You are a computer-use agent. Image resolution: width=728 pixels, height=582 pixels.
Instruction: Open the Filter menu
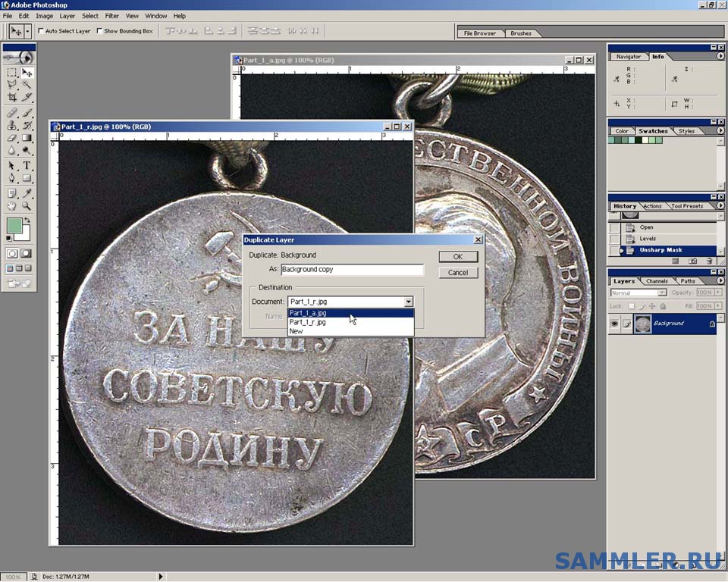pyautogui.click(x=112, y=15)
